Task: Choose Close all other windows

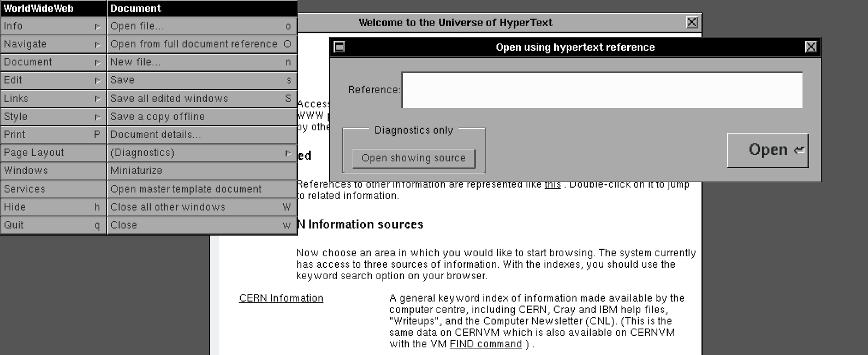Action: (x=202, y=207)
